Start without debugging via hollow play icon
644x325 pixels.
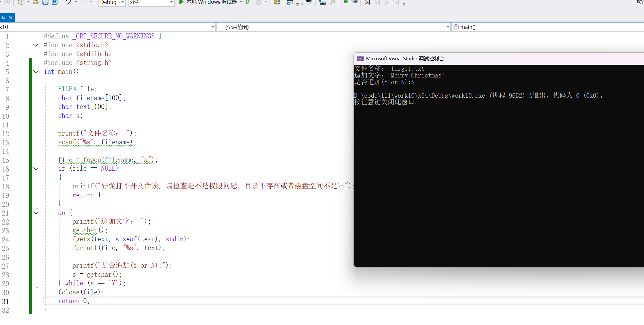(248, 2)
